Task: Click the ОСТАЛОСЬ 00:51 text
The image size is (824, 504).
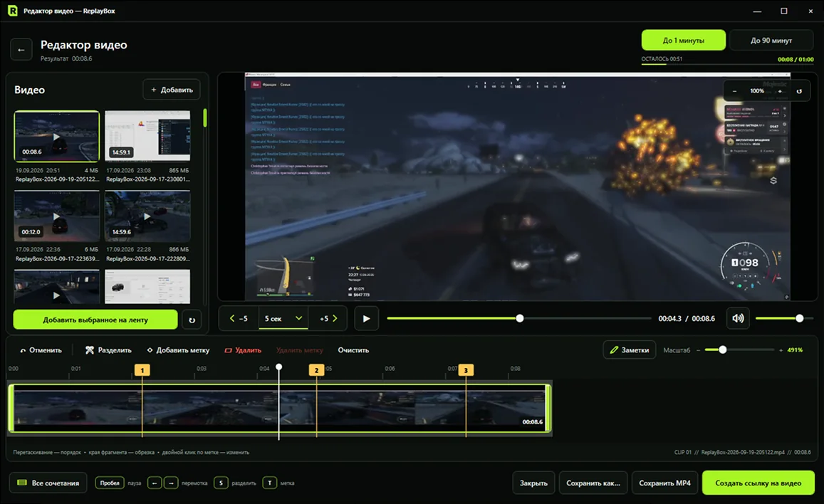Action: pos(662,59)
